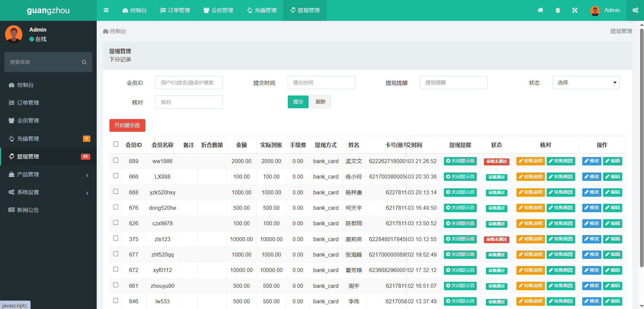Switch to 会员管理 top navigation tab

click(x=218, y=10)
